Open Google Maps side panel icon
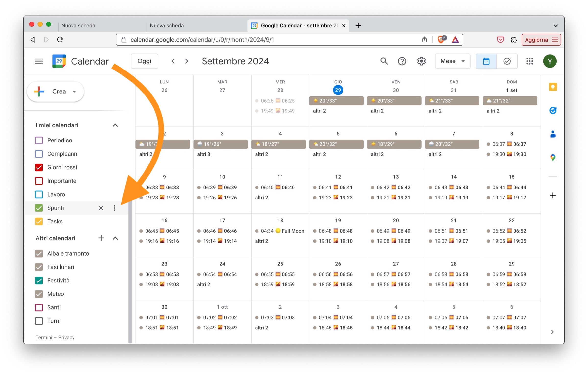The height and width of the screenshot is (375, 588). pos(552,158)
